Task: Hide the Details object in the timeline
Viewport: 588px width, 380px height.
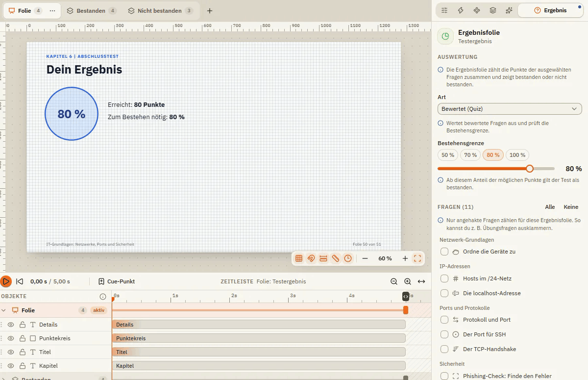Action: click(11, 325)
